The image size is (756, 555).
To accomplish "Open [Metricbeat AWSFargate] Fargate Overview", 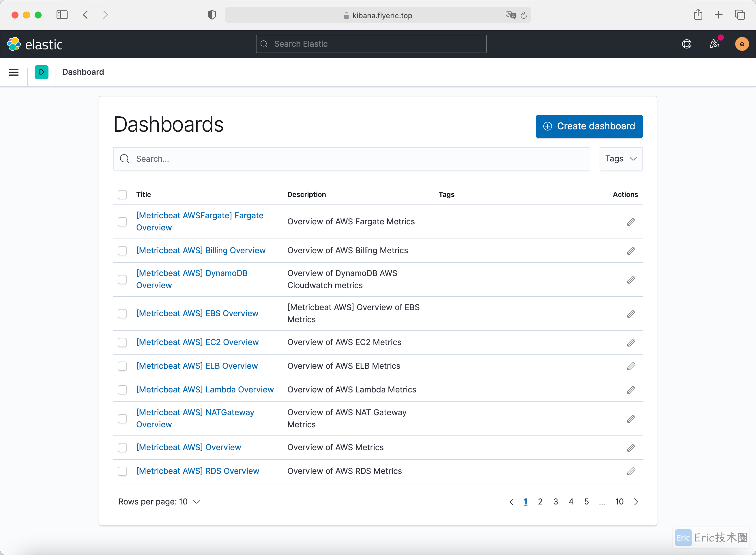I will 199,221.
